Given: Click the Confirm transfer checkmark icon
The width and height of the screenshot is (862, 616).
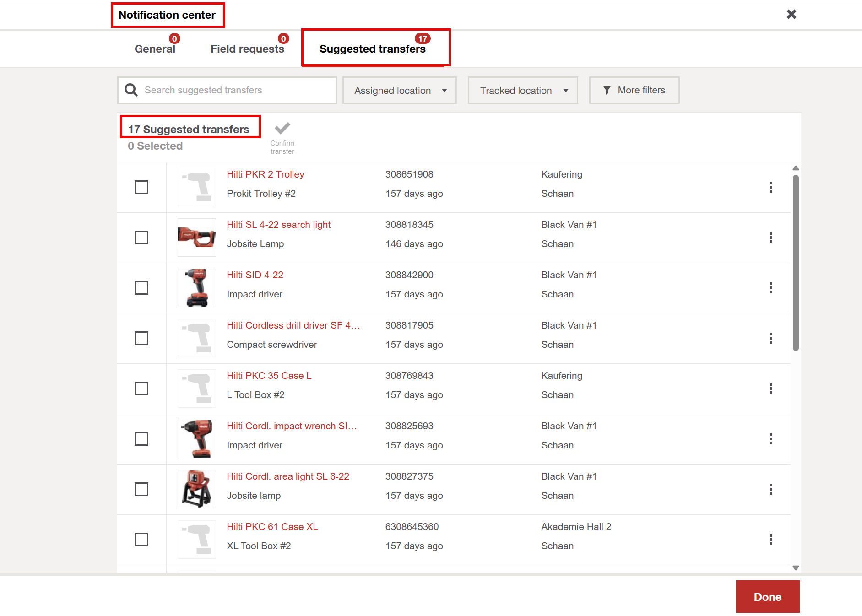Looking at the screenshot, I should (282, 128).
